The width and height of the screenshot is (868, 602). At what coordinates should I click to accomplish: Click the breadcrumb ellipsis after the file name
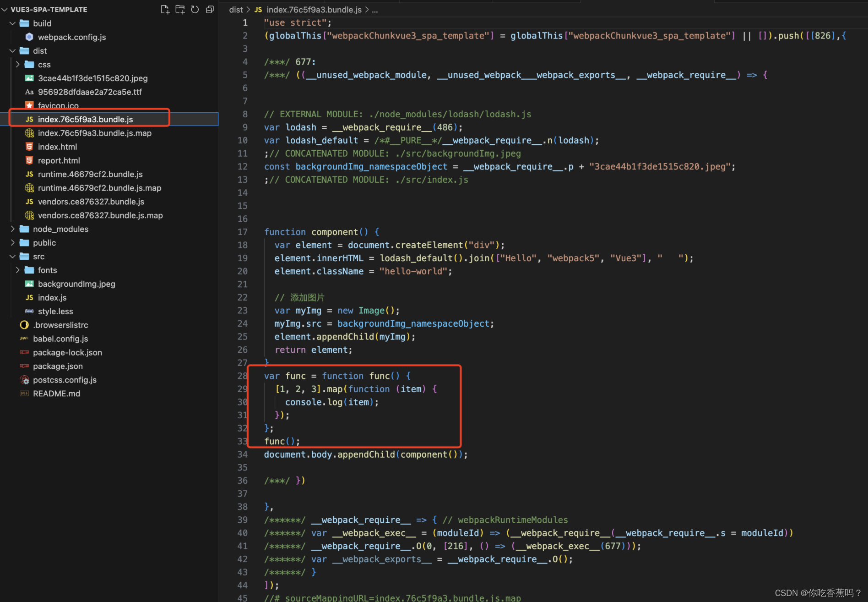374,10
